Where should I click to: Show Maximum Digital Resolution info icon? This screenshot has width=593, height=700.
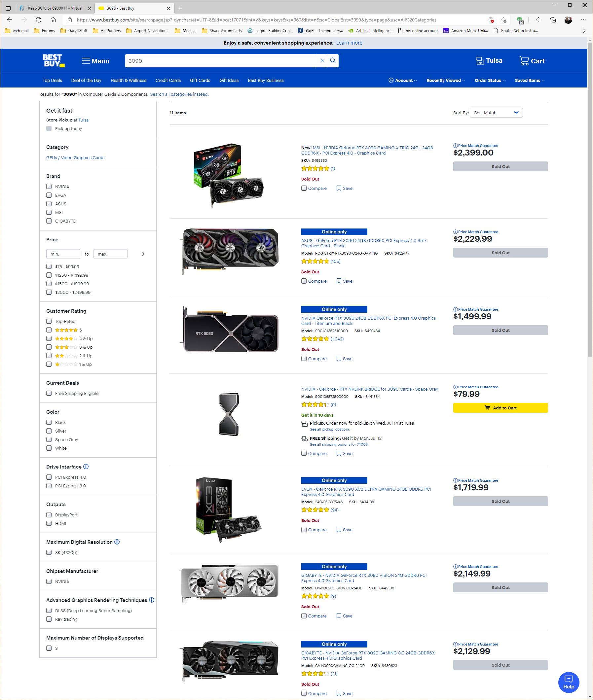click(x=117, y=542)
